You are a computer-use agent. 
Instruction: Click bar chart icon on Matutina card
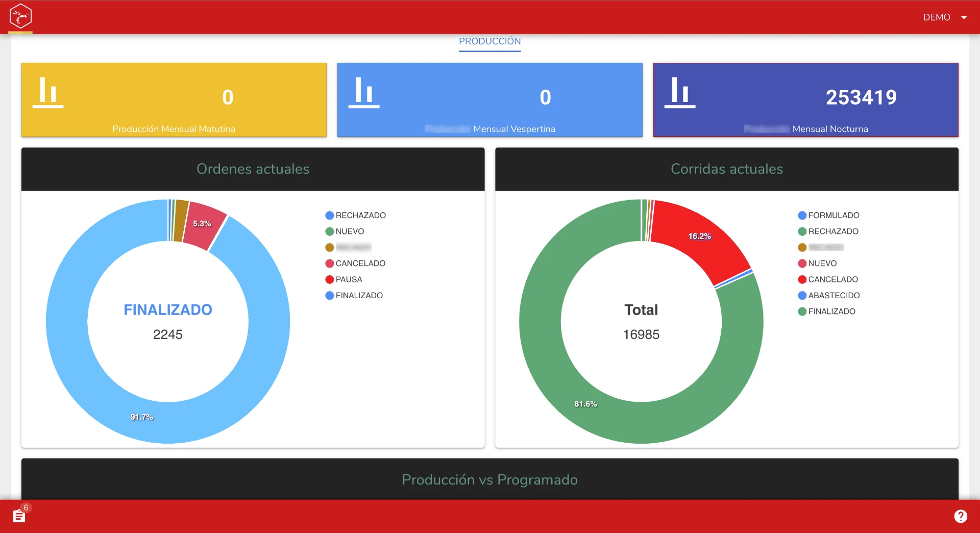[x=48, y=92]
